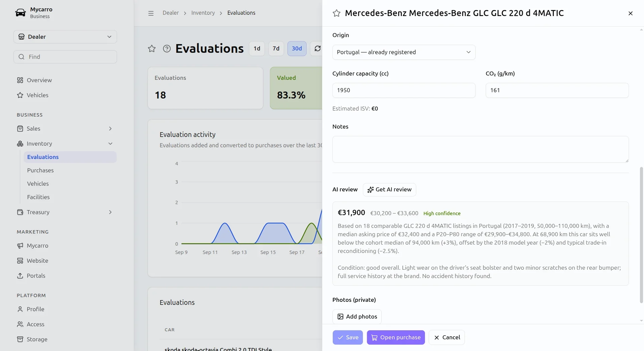Click the Inventory breadcrumb link
644x351 pixels.
[203, 13]
